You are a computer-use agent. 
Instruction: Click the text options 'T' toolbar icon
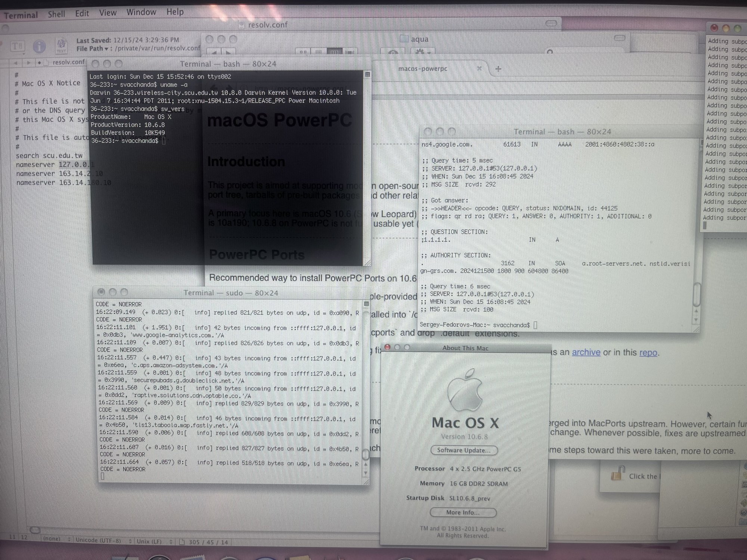(x=17, y=46)
